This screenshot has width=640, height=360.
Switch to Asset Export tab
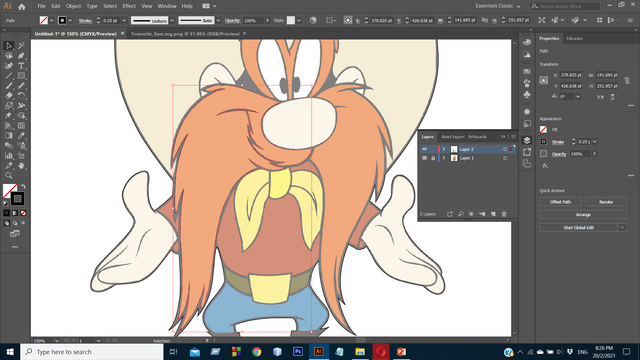pyautogui.click(x=453, y=137)
